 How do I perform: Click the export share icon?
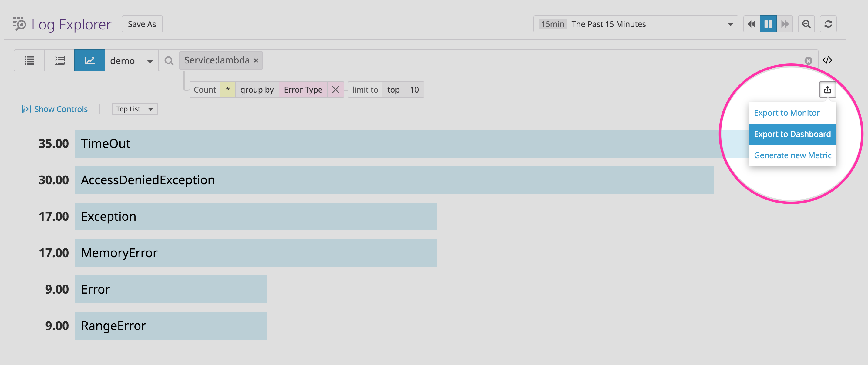point(828,89)
